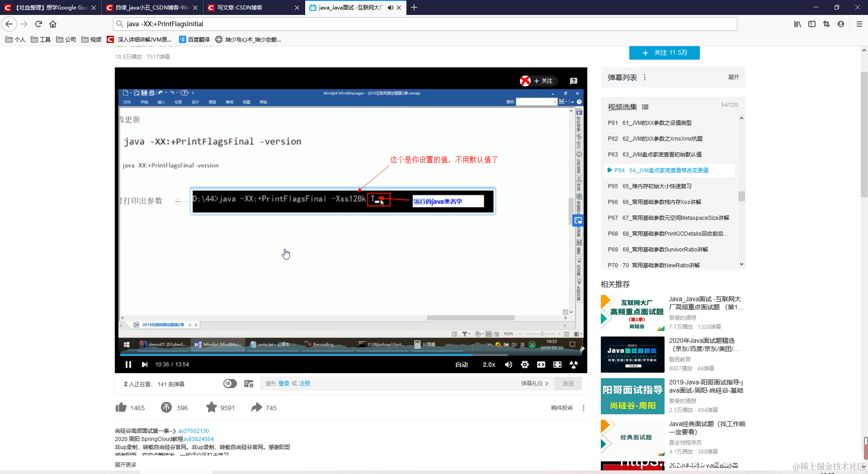Open more options dots beside 稿件投诉
Viewport: 868px width, 474px height.
click(584, 408)
